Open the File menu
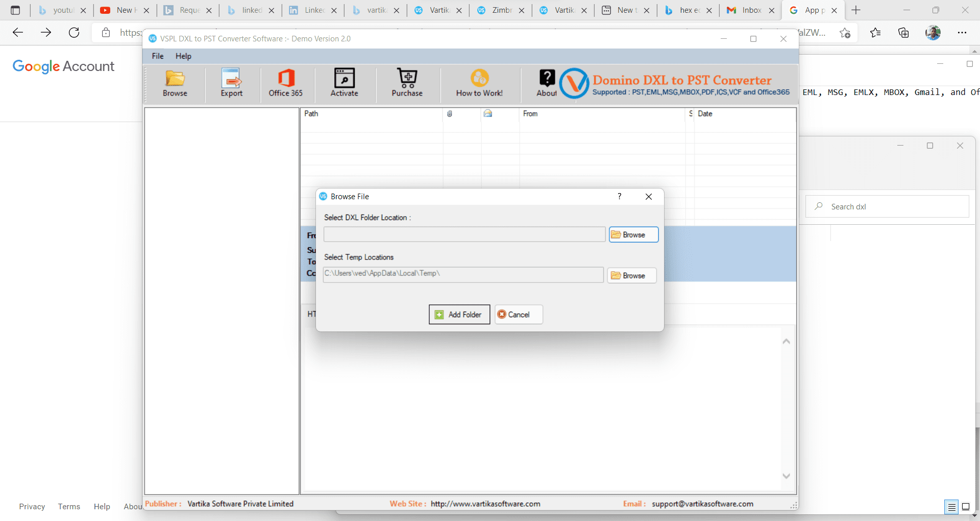The height and width of the screenshot is (521, 980). (x=158, y=56)
